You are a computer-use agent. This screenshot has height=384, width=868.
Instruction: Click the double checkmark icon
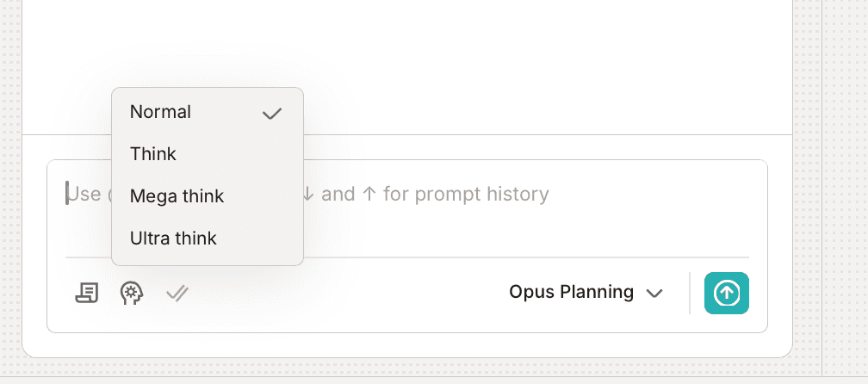[x=177, y=293]
